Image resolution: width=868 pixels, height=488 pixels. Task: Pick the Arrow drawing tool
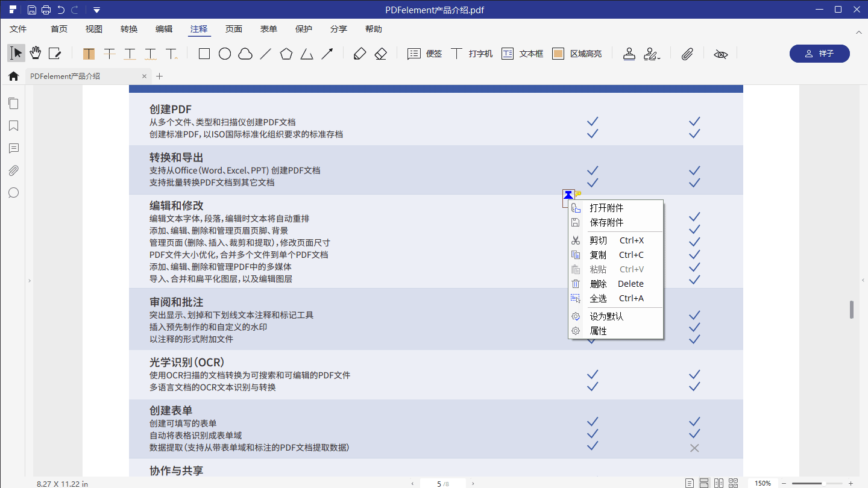click(327, 54)
